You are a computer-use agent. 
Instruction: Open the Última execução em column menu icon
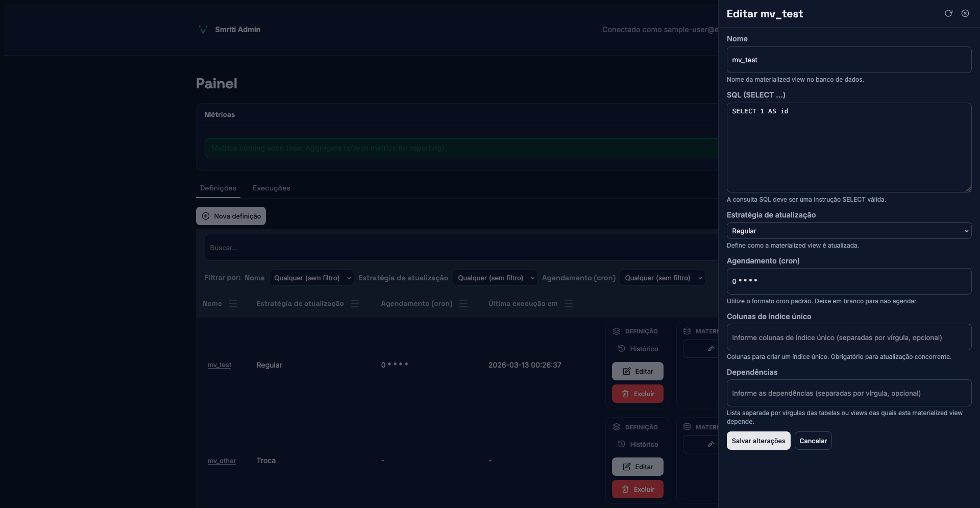569,304
